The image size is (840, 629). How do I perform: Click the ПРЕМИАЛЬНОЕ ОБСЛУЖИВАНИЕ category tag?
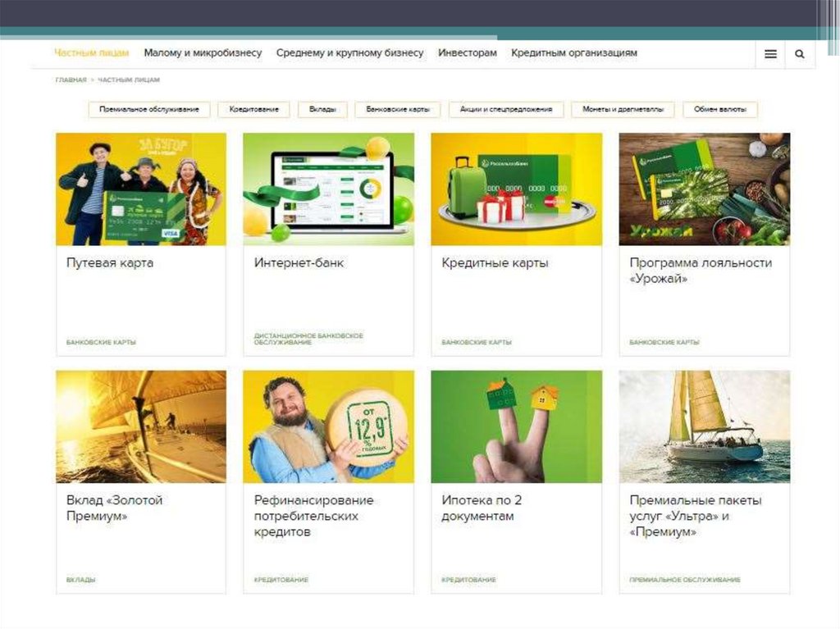[685, 580]
